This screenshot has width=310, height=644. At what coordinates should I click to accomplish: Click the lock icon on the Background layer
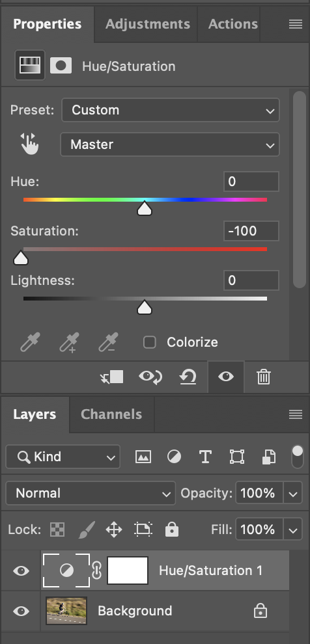coord(260,611)
